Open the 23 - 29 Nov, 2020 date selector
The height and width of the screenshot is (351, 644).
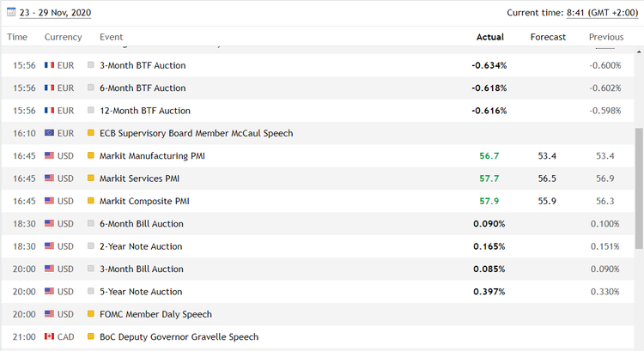(x=56, y=13)
